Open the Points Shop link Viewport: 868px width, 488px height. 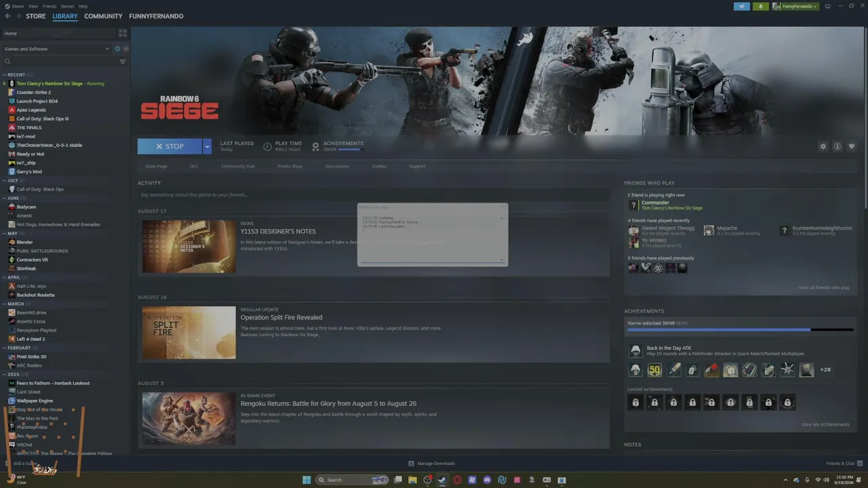click(x=290, y=166)
